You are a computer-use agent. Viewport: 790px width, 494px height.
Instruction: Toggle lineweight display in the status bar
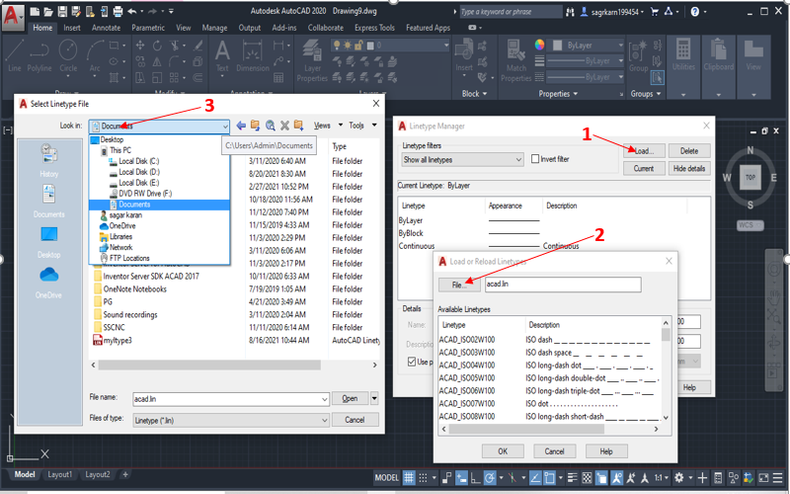tap(572, 477)
